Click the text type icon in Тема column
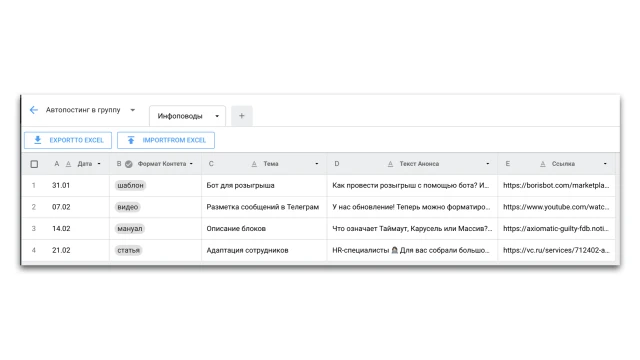 tap(254, 164)
